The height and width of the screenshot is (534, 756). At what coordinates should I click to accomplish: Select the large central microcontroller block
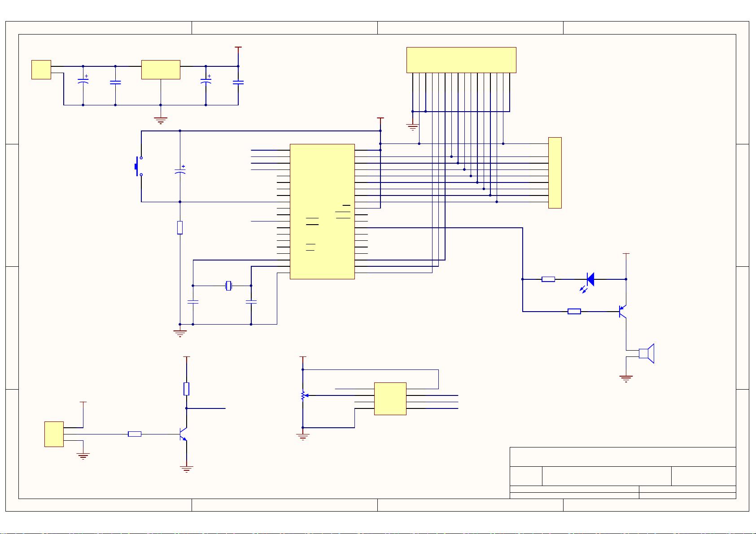point(322,211)
